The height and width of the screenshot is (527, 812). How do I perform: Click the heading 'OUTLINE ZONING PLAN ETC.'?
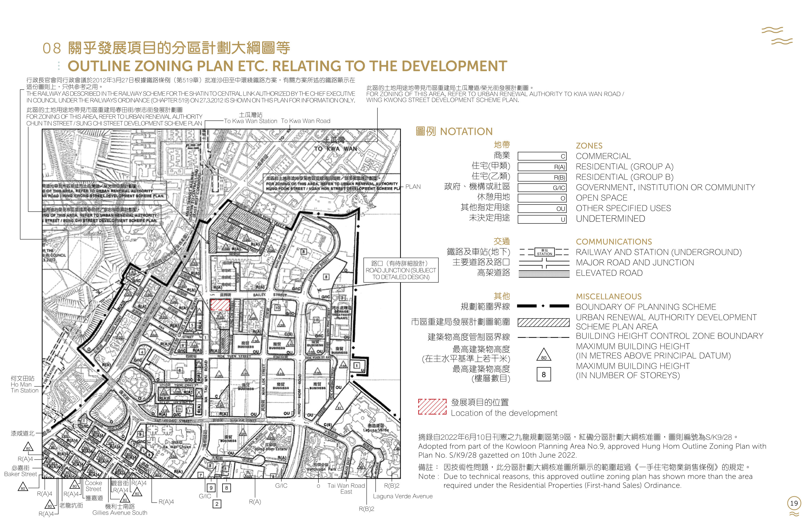coord(287,66)
